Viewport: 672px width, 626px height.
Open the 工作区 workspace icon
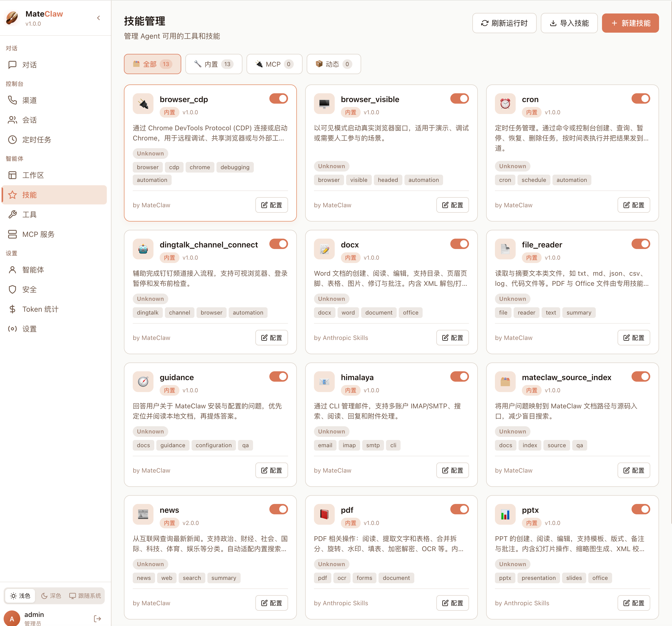click(12, 175)
